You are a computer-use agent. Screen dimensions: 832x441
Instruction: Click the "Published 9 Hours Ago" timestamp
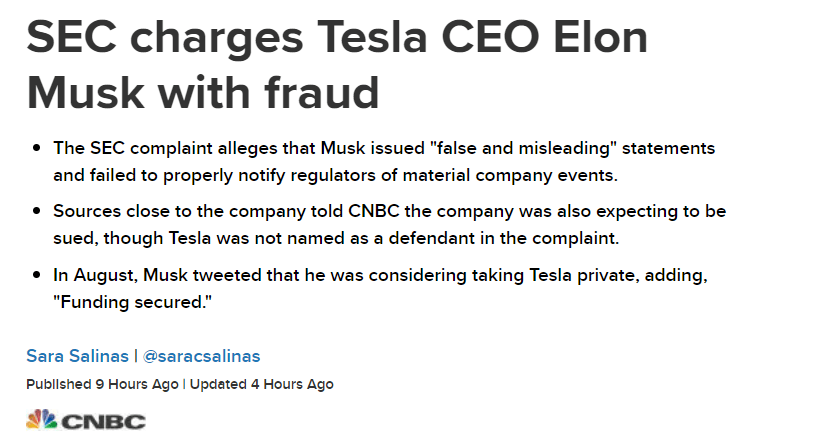[x=102, y=384]
